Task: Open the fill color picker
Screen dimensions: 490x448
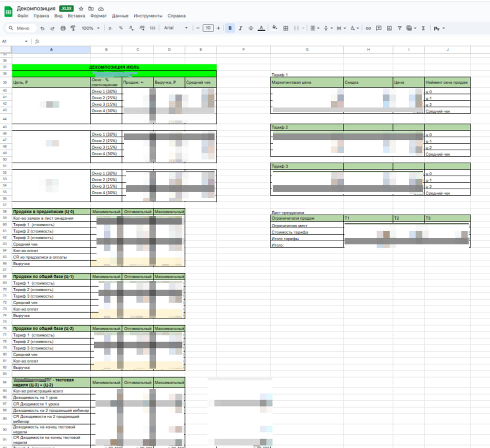Action: 274,28
